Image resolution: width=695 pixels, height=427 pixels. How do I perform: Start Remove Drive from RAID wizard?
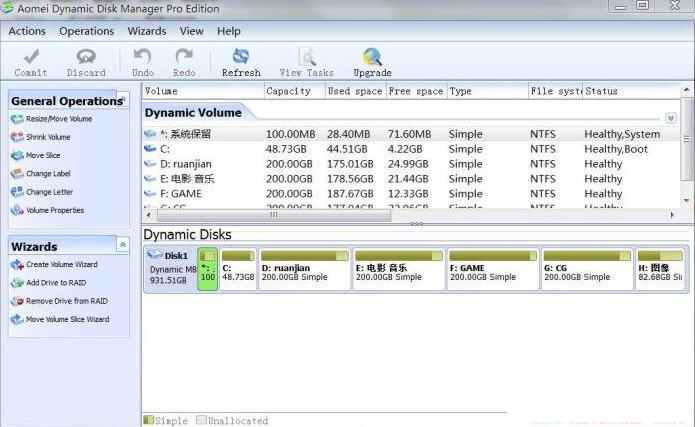click(x=59, y=301)
